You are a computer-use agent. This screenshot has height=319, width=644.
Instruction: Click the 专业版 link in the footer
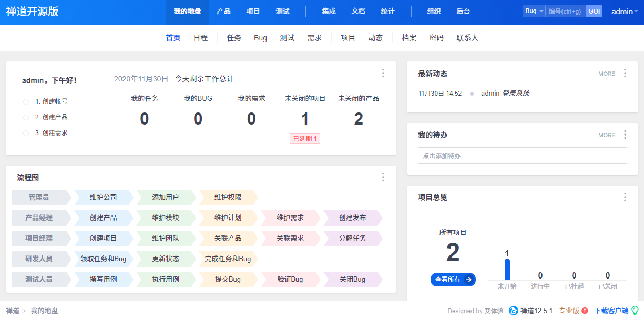tap(569, 311)
